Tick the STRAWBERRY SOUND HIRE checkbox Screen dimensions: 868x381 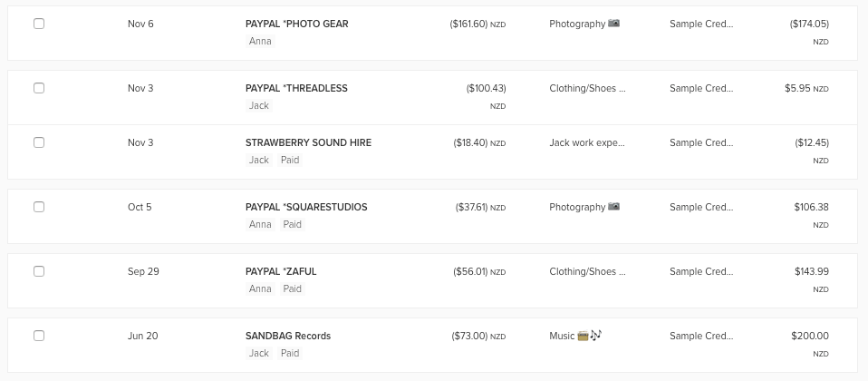[x=39, y=142]
